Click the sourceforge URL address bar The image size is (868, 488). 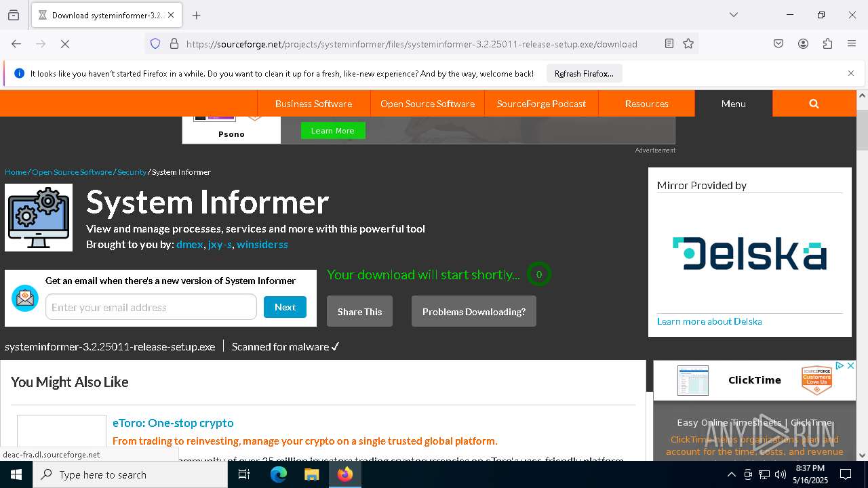pyautogui.click(x=412, y=44)
